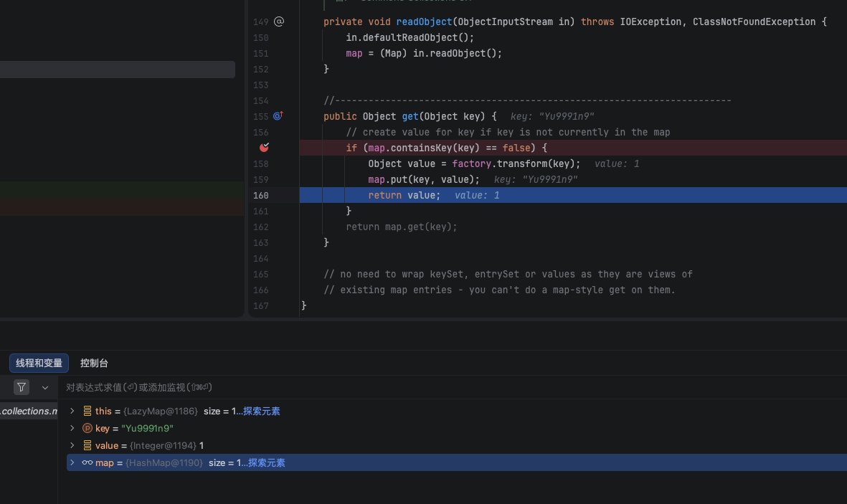The width and height of the screenshot is (847, 504).
Task: Click the glasses watch icon on the 'map' row
Action: coord(87,463)
